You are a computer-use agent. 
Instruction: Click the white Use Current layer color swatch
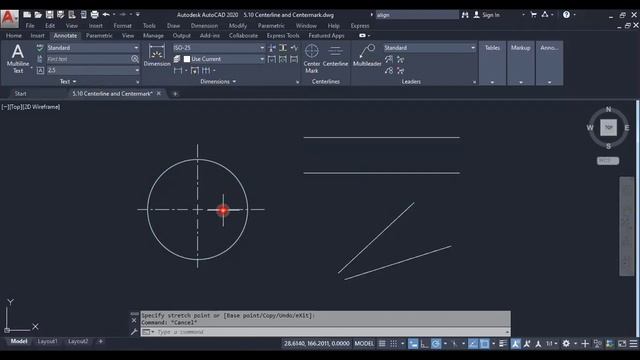tap(187, 59)
